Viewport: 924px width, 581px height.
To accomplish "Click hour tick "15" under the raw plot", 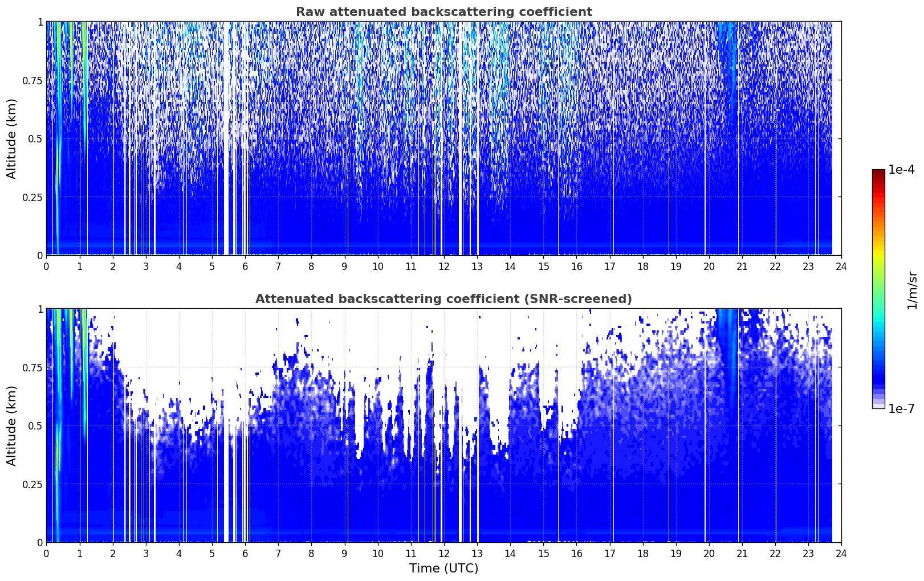I will click(x=543, y=266).
